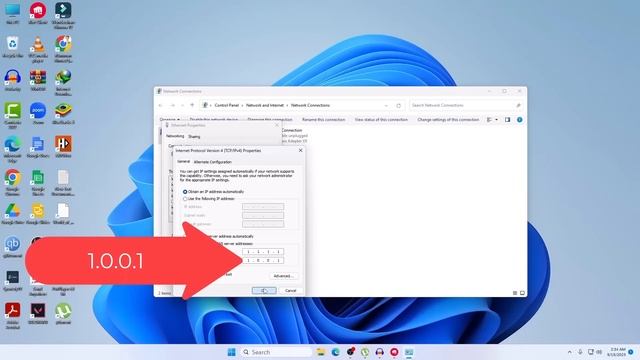Select Obtain an IP address automatically
The image size is (640, 360).
[x=213, y=191]
